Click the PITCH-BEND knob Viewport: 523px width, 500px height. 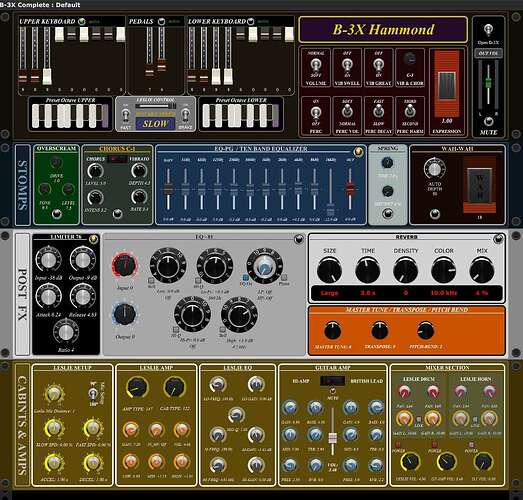click(x=426, y=331)
